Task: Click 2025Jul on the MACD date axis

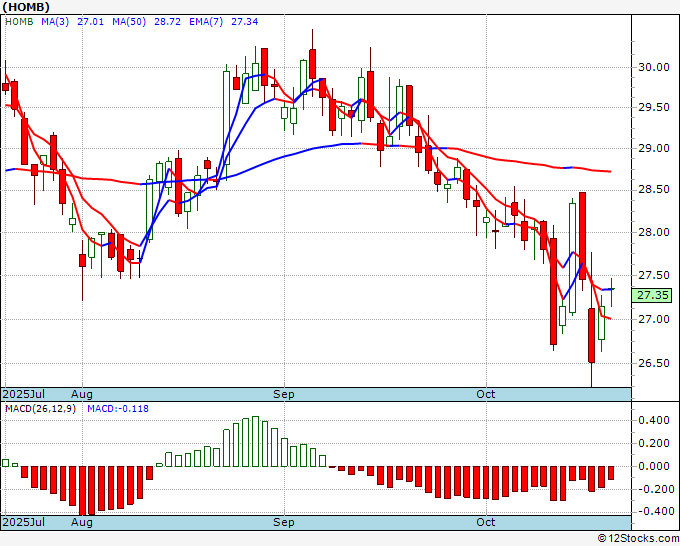Action: (x=23, y=522)
